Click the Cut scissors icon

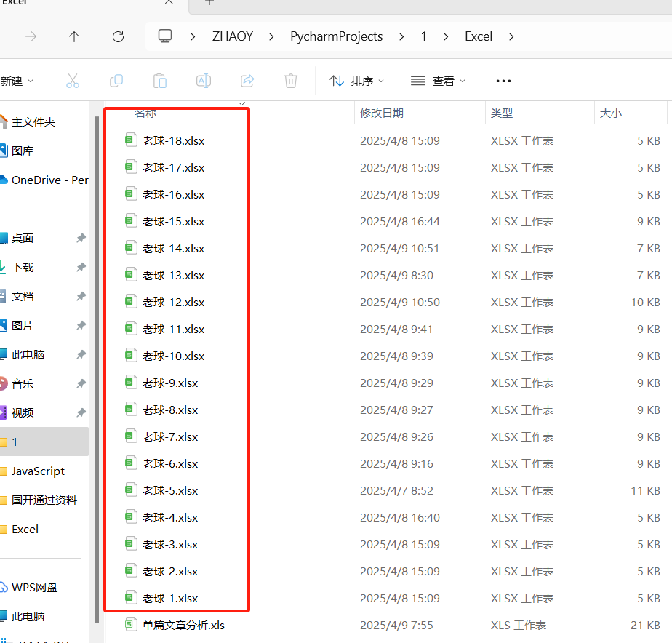(x=73, y=81)
